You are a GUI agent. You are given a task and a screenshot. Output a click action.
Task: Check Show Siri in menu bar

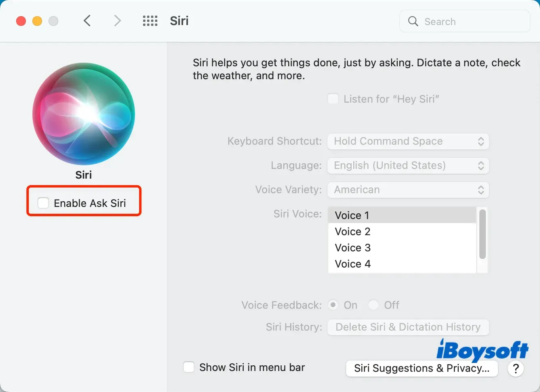tap(189, 367)
